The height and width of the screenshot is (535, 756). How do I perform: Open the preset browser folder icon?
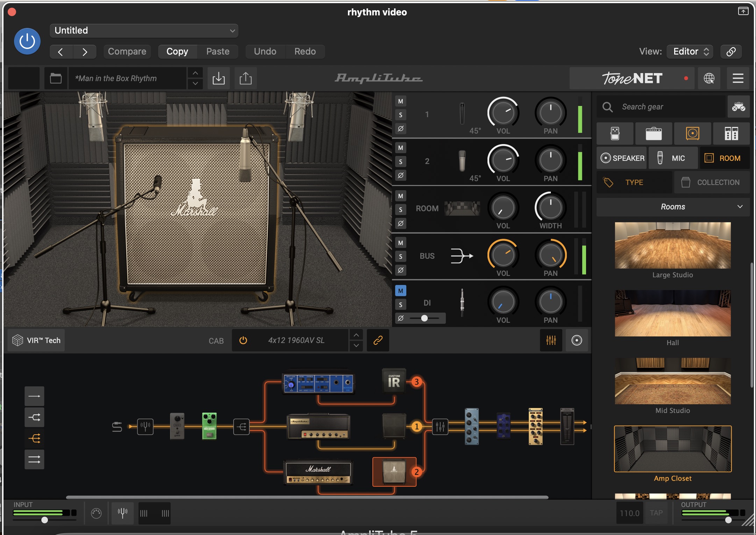(x=56, y=78)
